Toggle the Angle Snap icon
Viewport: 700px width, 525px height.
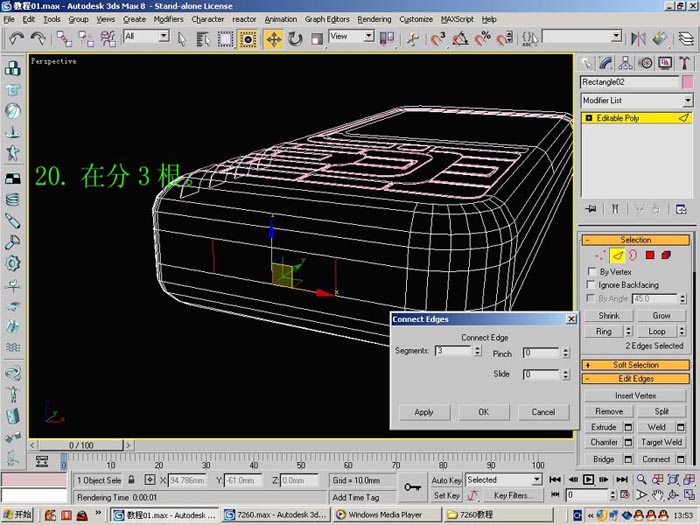(x=460, y=39)
